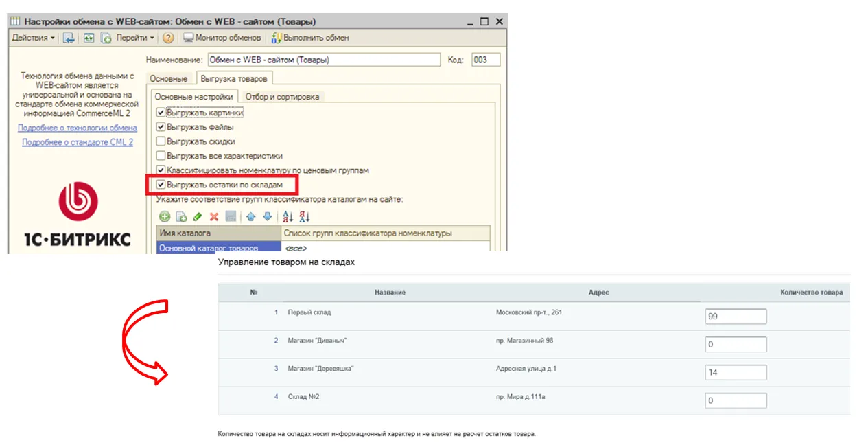Sort catalog list in ascending order

tap(288, 216)
